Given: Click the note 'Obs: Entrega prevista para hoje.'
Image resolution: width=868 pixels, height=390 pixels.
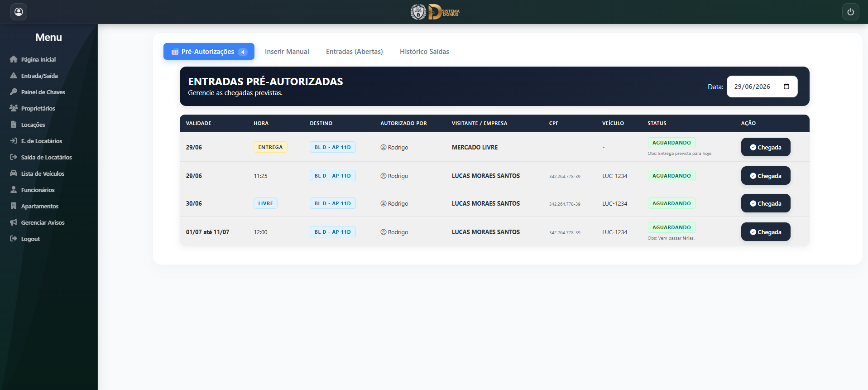Looking at the screenshot, I should pyautogui.click(x=680, y=154).
